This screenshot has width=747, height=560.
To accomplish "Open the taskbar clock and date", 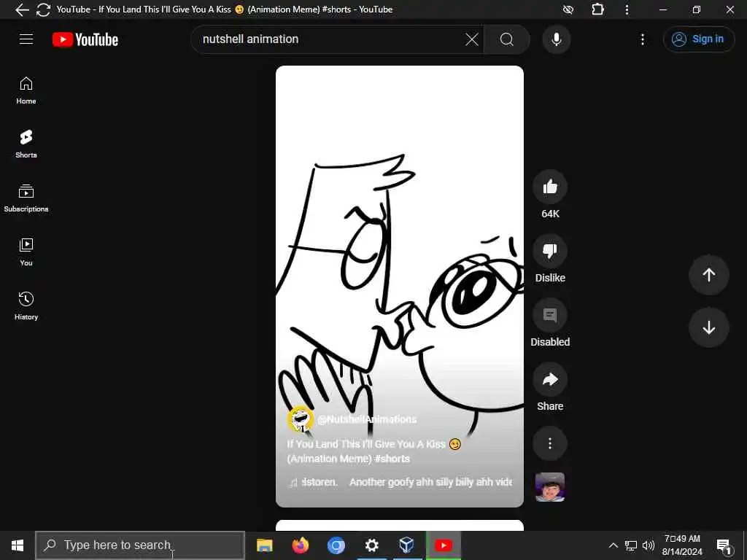I will 682,545.
